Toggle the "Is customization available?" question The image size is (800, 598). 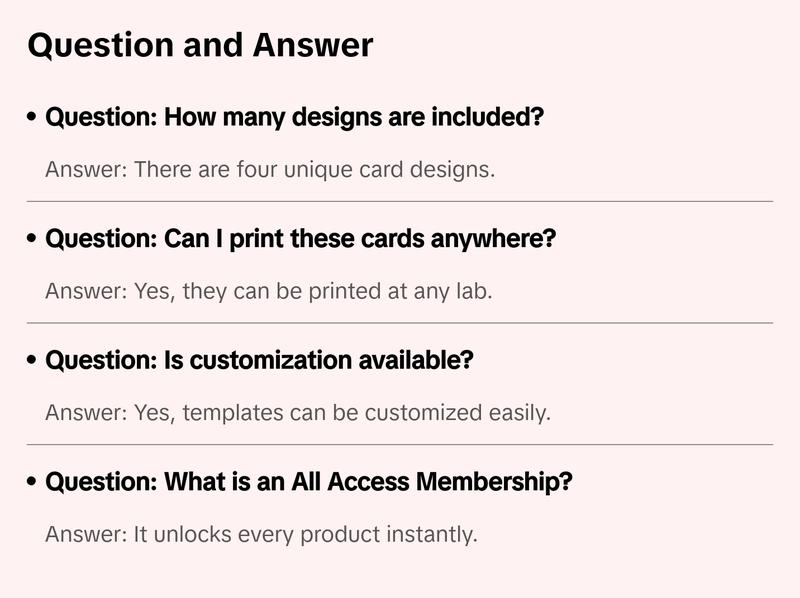pyautogui.click(x=259, y=361)
